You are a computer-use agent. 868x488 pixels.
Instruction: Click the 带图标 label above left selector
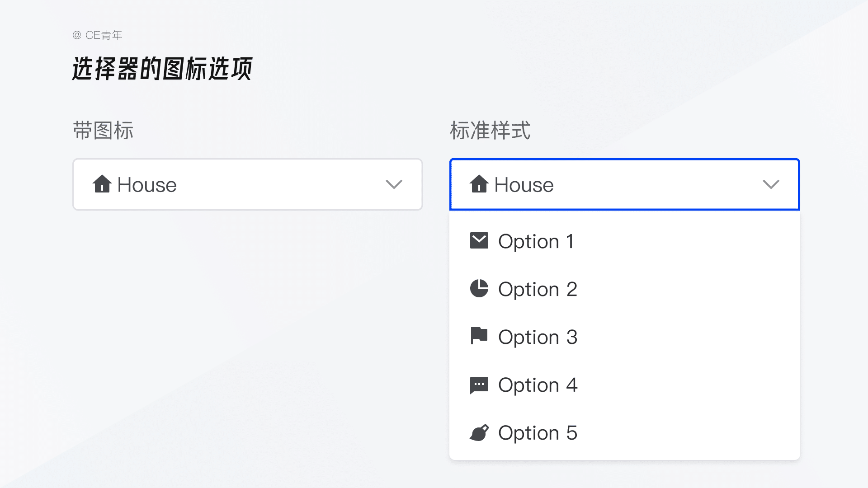(103, 131)
